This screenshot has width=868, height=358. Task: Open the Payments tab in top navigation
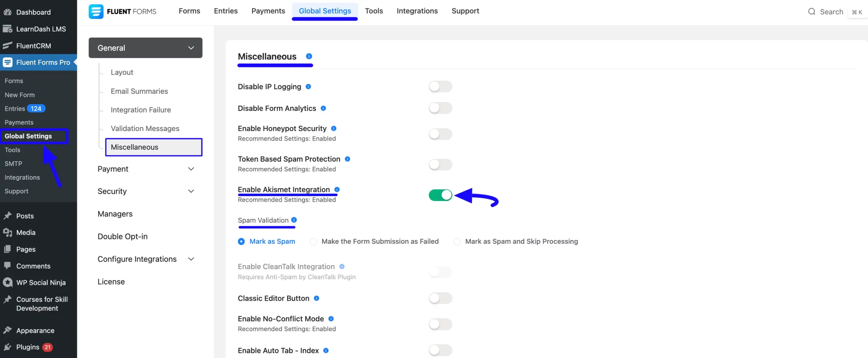point(268,11)
